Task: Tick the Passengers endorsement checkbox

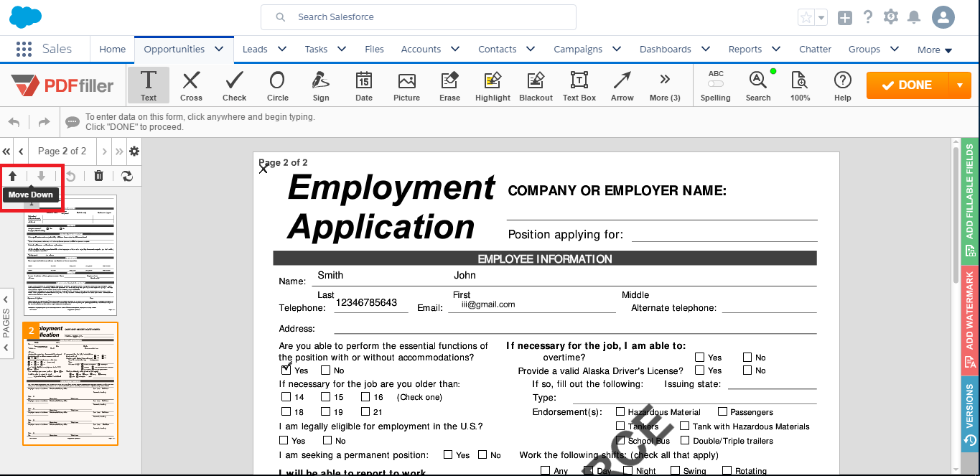Action: tap(723, 411)
